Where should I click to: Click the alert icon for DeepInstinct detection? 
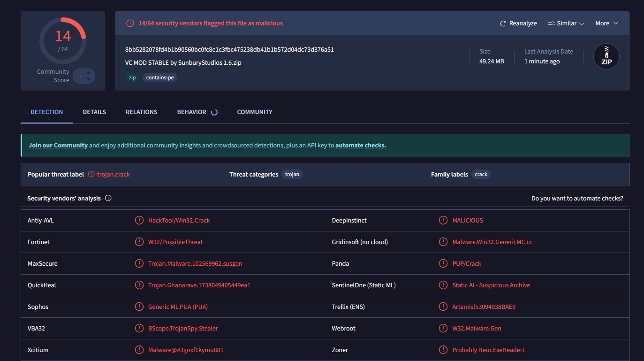coord(443,220)
